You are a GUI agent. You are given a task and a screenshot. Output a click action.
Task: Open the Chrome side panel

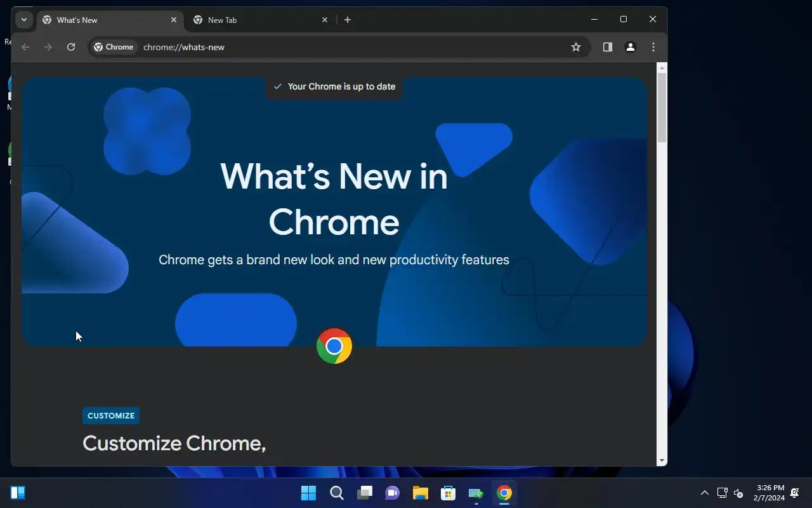[x=608, y=47]
